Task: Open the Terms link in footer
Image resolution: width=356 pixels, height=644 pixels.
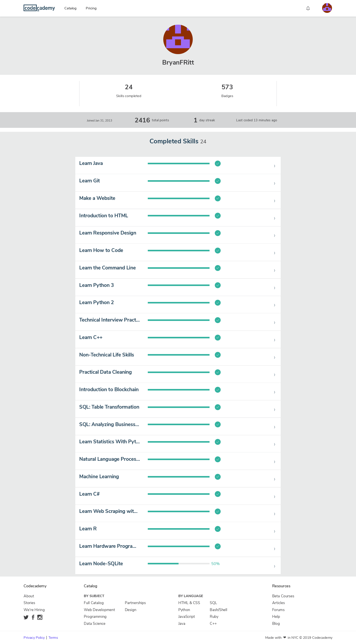Action: coord(53,637)
